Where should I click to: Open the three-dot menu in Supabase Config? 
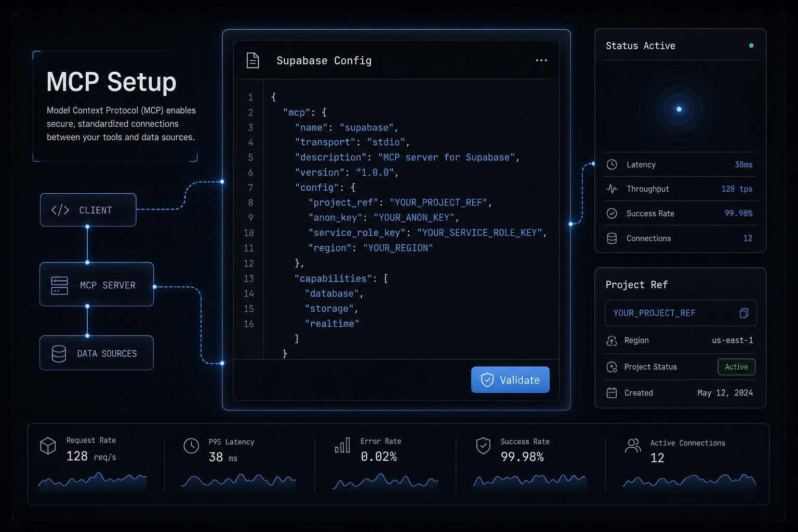[x=541, y=60]
